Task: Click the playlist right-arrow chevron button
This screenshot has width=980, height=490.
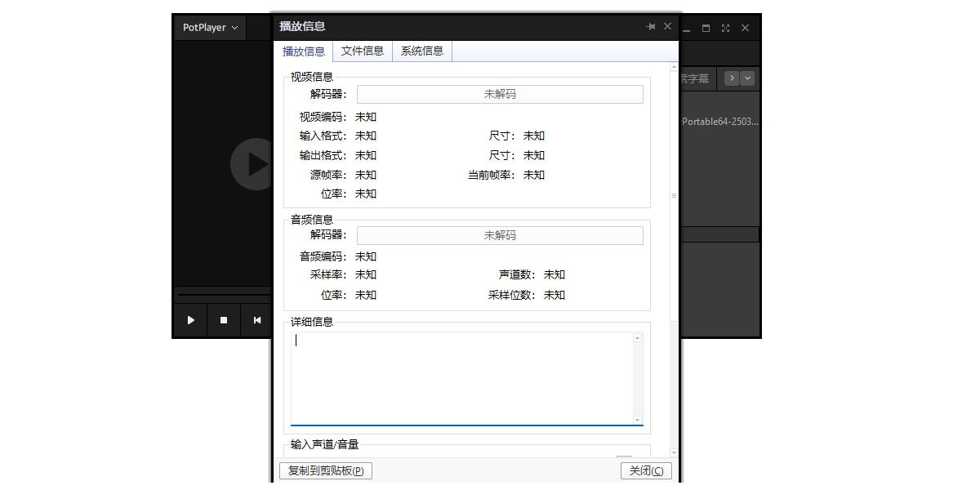Action: tap(732, 78)
